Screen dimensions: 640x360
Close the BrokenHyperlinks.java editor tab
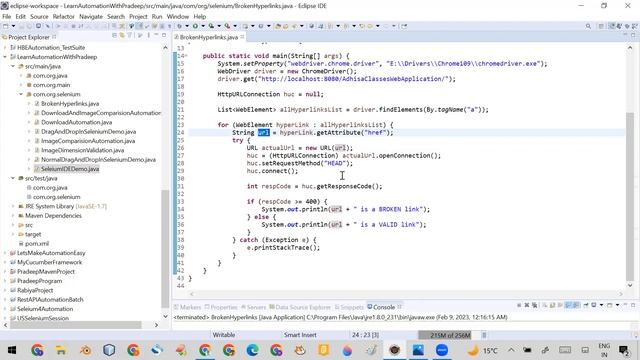(242, 37)
